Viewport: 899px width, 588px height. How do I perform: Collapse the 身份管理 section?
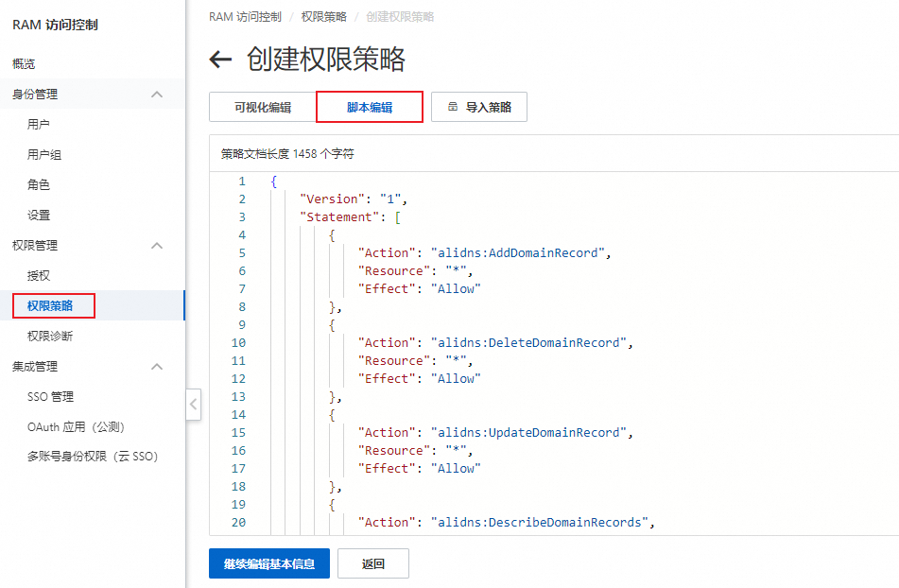click(x=157, y=94)
